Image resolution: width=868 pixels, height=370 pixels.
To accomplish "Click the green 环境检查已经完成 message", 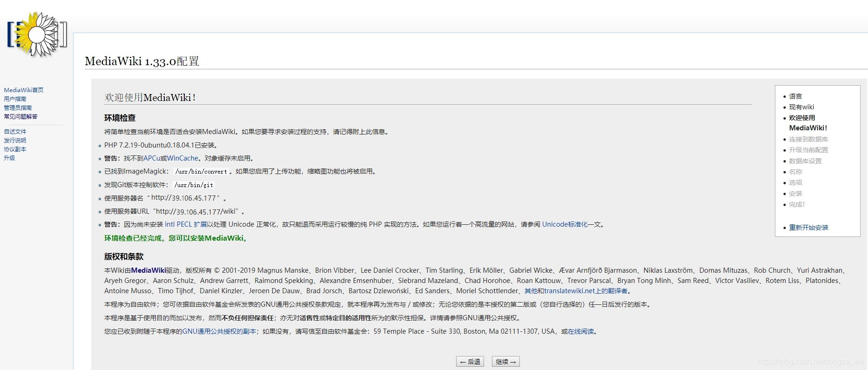I will pyautogui.click(x=176, y=238).
